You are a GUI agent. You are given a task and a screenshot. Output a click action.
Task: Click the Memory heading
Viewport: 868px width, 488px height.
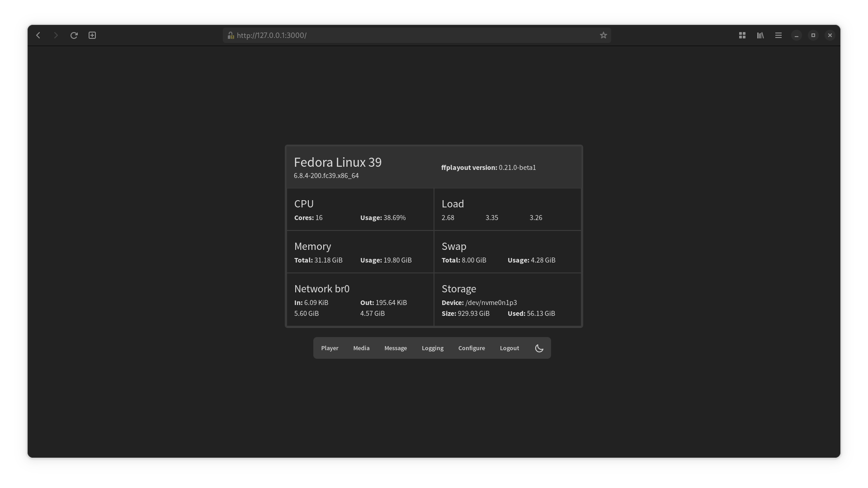click(312, 246)
